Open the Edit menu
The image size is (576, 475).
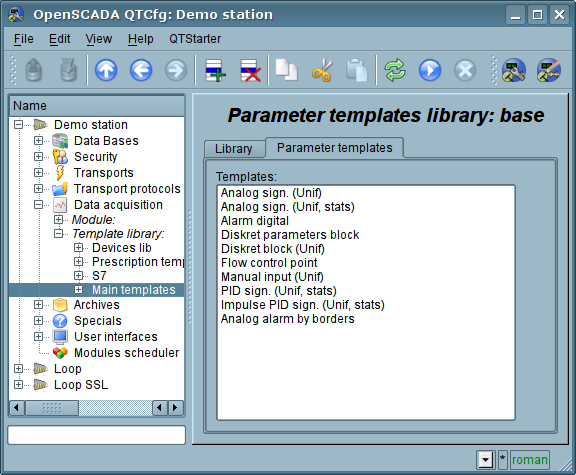[60, 39]
